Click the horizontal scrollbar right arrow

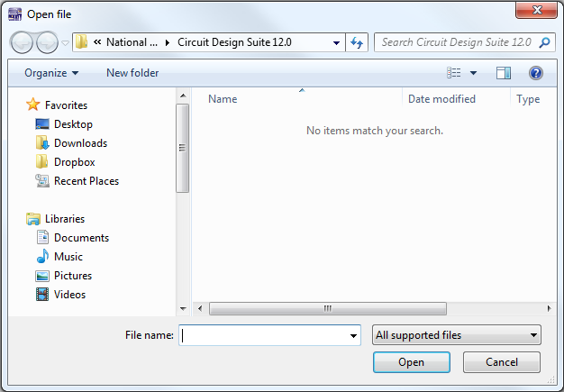point(549,308)
